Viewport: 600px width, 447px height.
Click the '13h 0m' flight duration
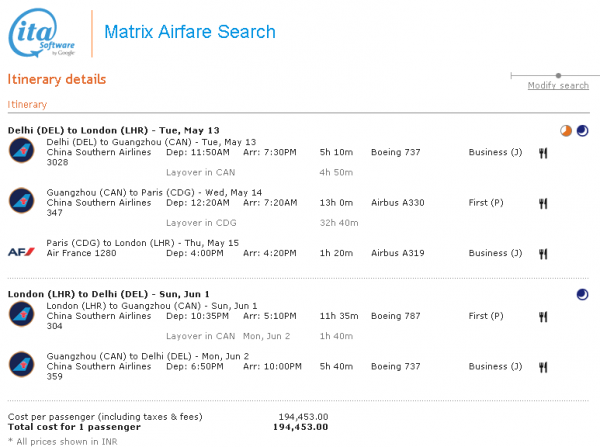point(336,203)
